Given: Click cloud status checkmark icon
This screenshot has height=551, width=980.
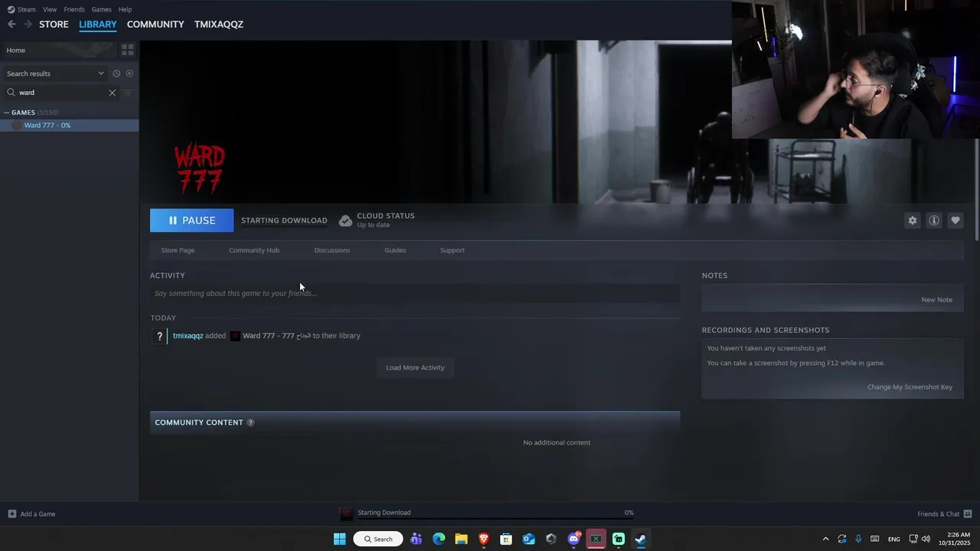Looking at the screenshot, I should pos(345,220).
